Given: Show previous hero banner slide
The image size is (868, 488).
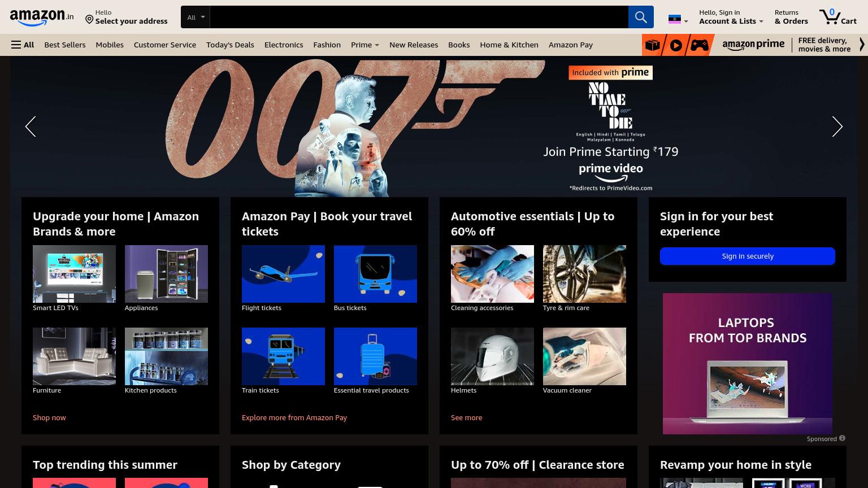Looking at the screenshot, I should coord(31,127).
